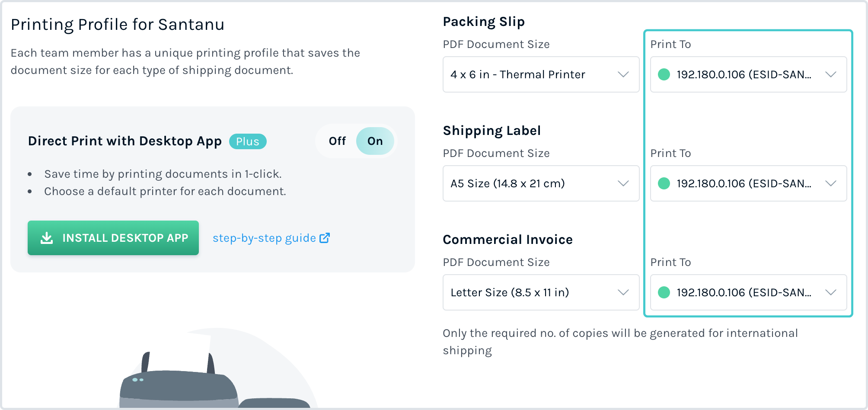868x410 pixels.
Task: Click the Plus badge next to Direct Print
Action: coord(248,141)
